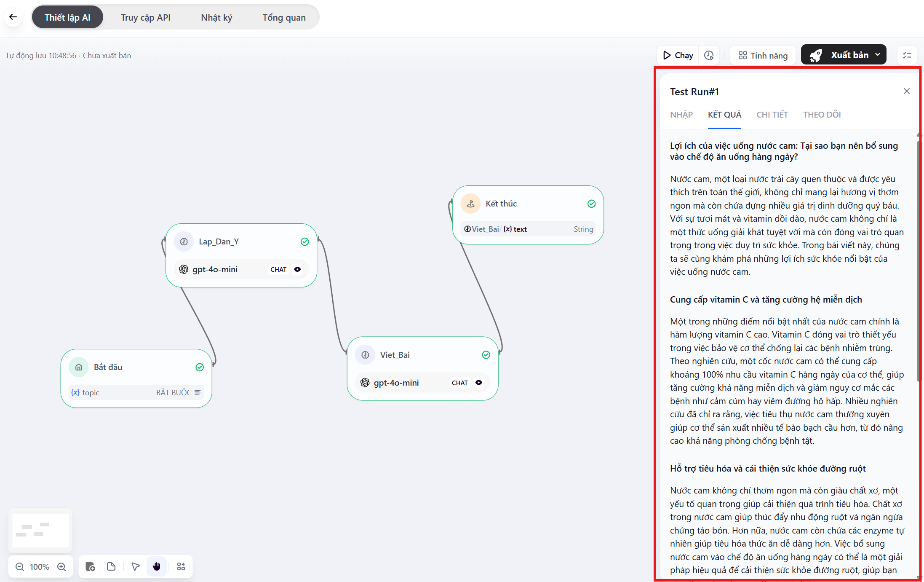This screenshot has height=582, width=924.
Task: Click the organize nodes icon
Action: pyautogui.click(x=181, y=567)
